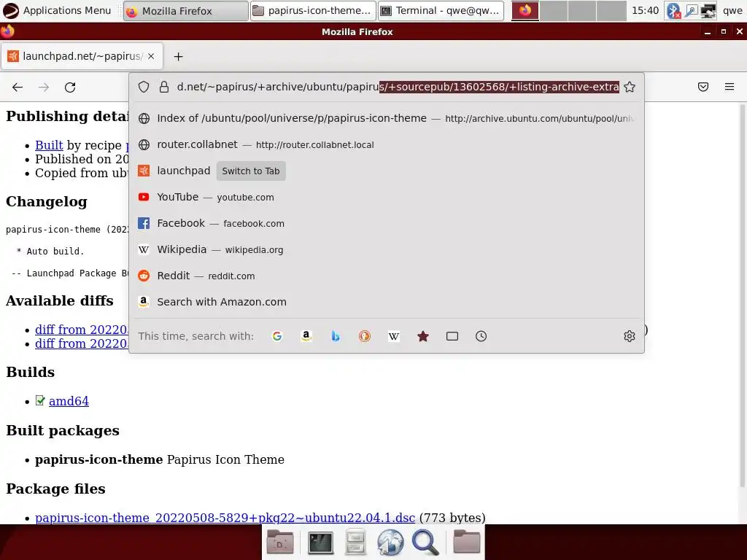
Task: Search this time with DuckDuckGo
Action: click(x=365, y=336)
